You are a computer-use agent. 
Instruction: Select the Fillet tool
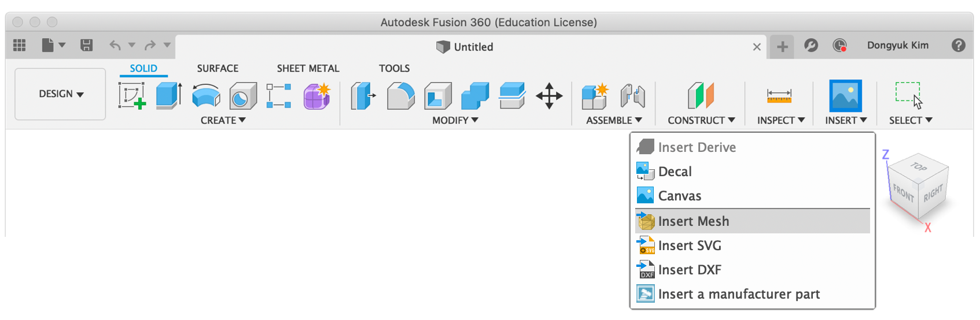point(401,95)
